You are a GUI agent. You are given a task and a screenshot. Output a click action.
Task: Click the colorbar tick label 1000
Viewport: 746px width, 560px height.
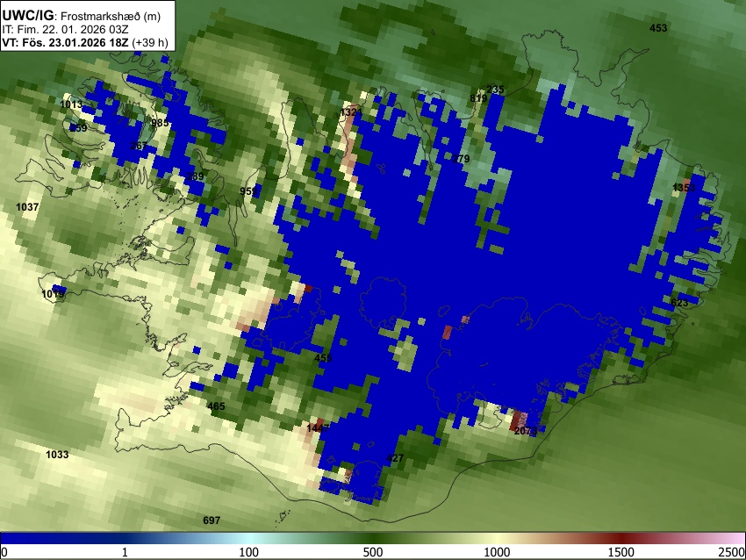pyautogui.click(x=497, y=552)
